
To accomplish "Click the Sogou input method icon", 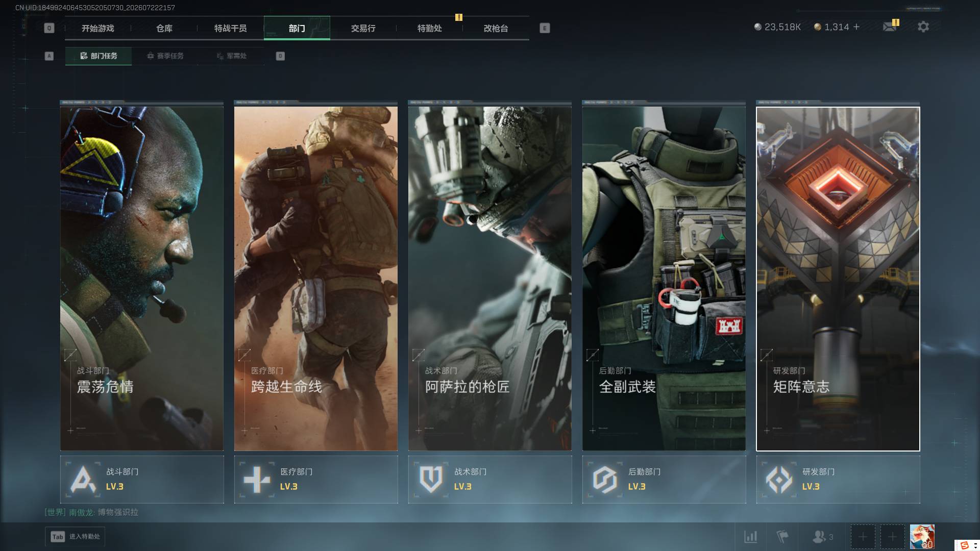I will click(964, 545).
